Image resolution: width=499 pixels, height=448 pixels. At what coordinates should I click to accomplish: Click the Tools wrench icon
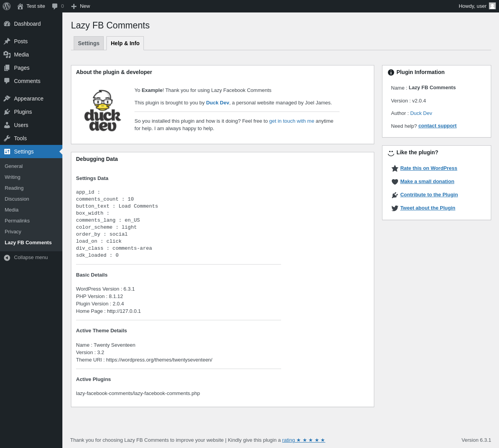point(7,138)
